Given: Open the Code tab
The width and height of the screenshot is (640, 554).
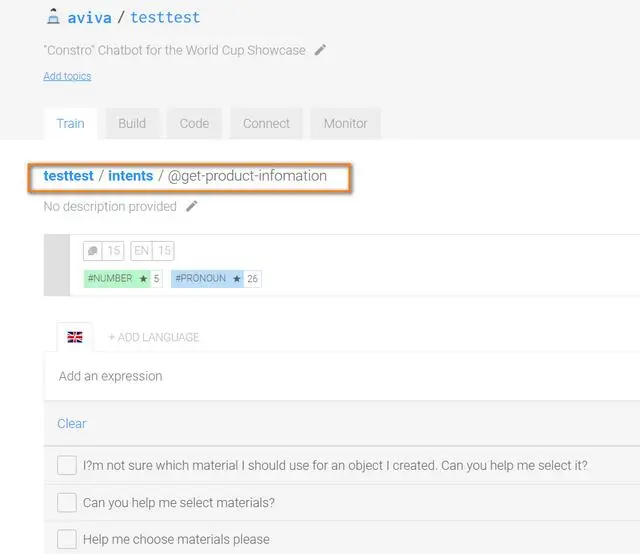Looking at the screenshot, I should click(194, 124).
